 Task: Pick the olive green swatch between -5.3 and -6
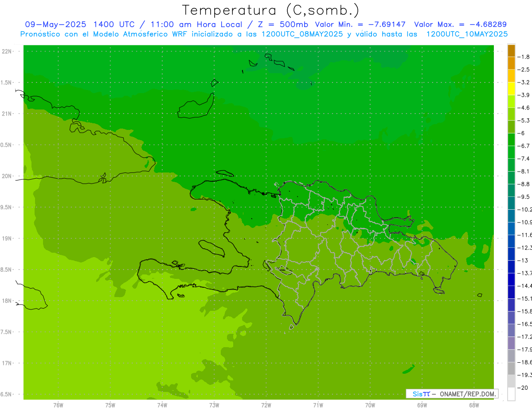point(511,127)
